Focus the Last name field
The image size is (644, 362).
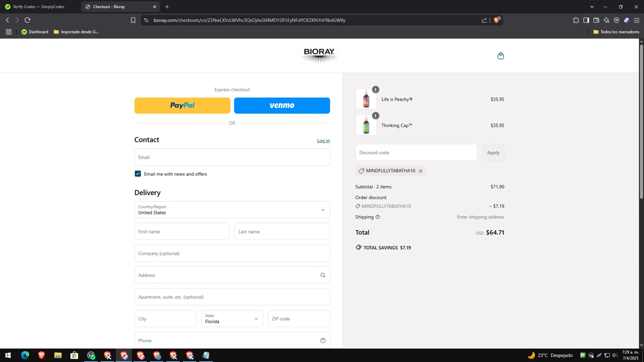coord(282,232)
